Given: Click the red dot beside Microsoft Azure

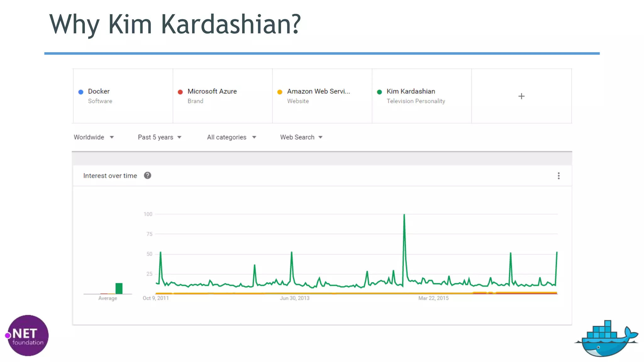Looking at the screenshot, I should coord(180,92).
